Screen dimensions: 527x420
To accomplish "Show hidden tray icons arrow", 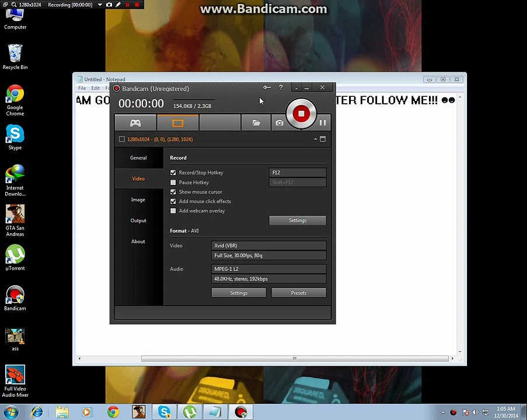I will pyautogui.click(x=443, y=412).
